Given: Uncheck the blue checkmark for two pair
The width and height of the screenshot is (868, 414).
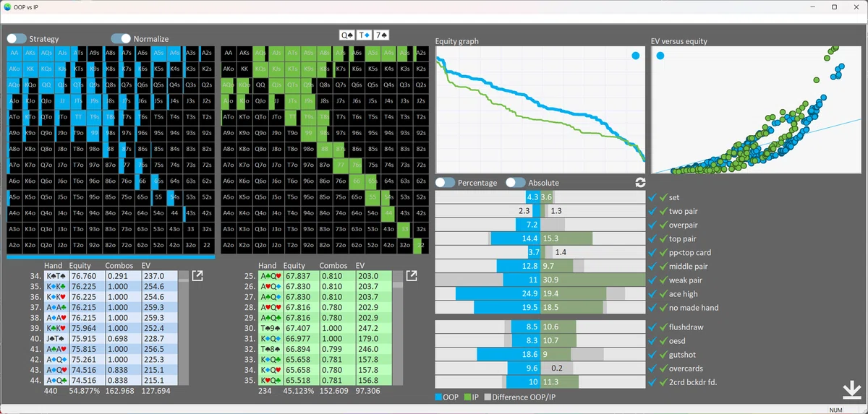Looking at the screenshot, I should point(653,212).
